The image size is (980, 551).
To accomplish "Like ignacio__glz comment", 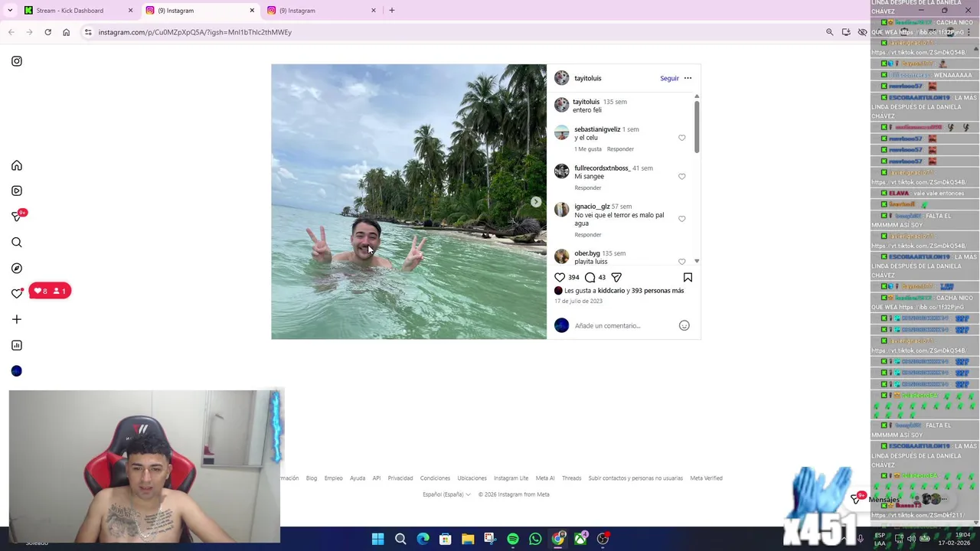I will 682,219.
